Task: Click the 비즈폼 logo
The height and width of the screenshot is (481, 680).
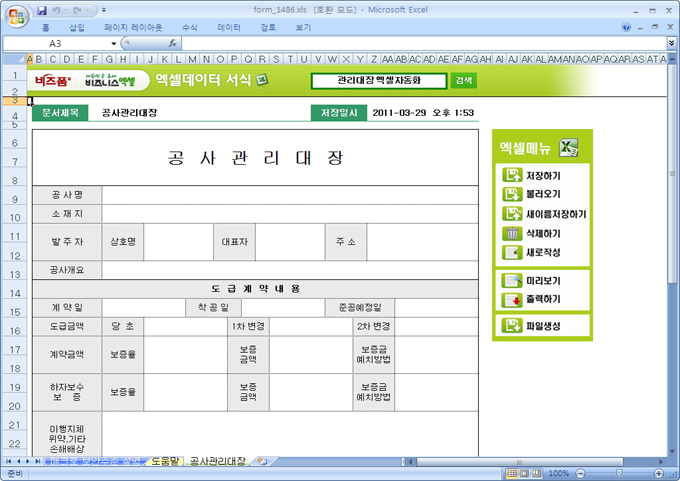Action: (53, 81)
